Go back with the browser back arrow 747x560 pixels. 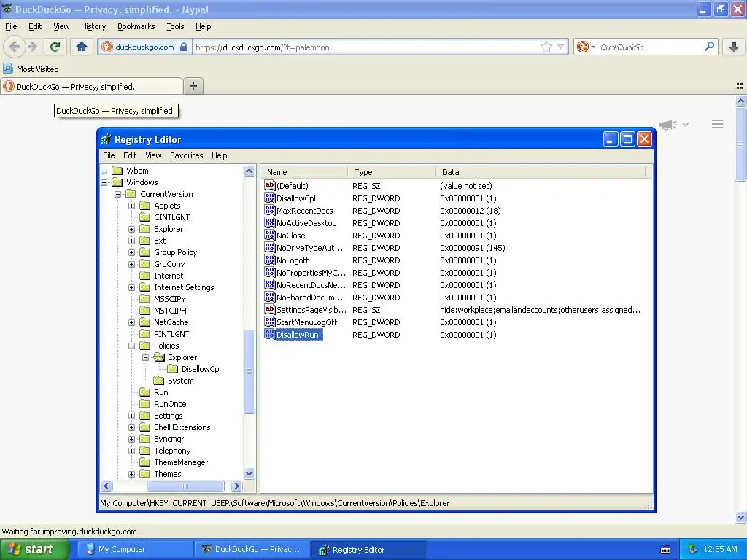point(15,47)
